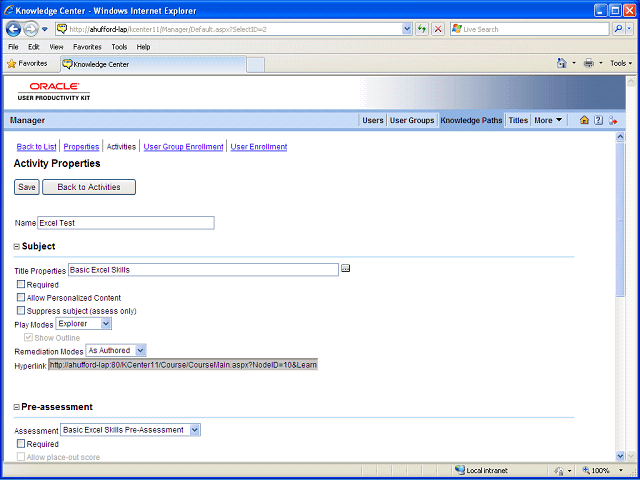Screen dimensions: 640x480
Task: Go to the Titles section
Action: pos(518,120)
